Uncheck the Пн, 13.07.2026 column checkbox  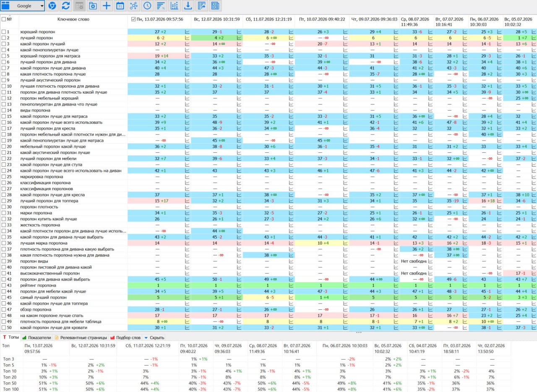tap(133, 19)
